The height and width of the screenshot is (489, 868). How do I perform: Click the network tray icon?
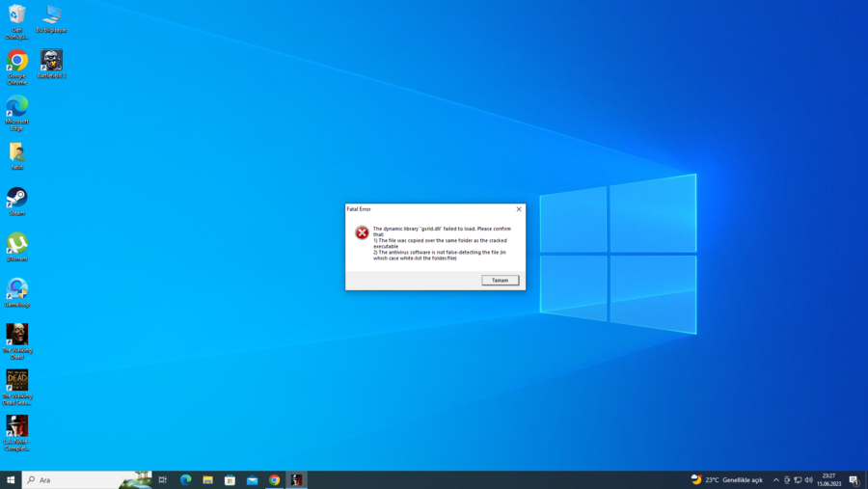point(798,480)
